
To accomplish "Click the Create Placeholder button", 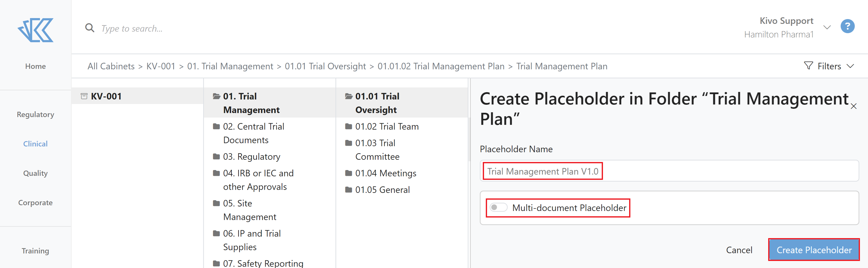I will click(814, 250).
